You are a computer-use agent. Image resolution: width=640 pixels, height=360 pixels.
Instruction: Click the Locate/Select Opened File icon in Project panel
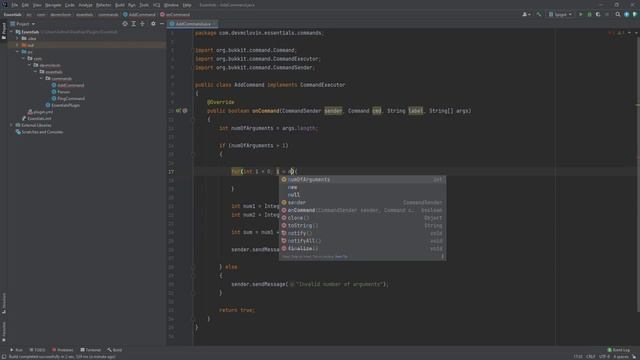click(125, 24)
